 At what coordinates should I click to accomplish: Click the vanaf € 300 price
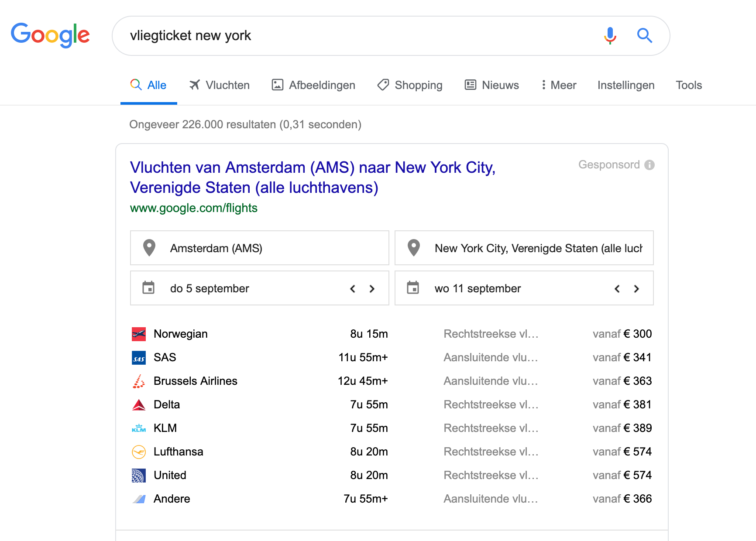point(622,334)
